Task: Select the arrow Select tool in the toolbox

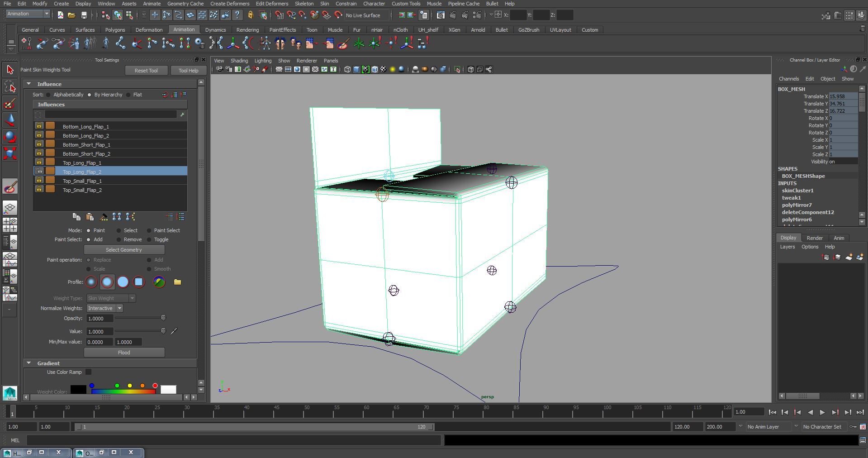Action: [9, 71]
